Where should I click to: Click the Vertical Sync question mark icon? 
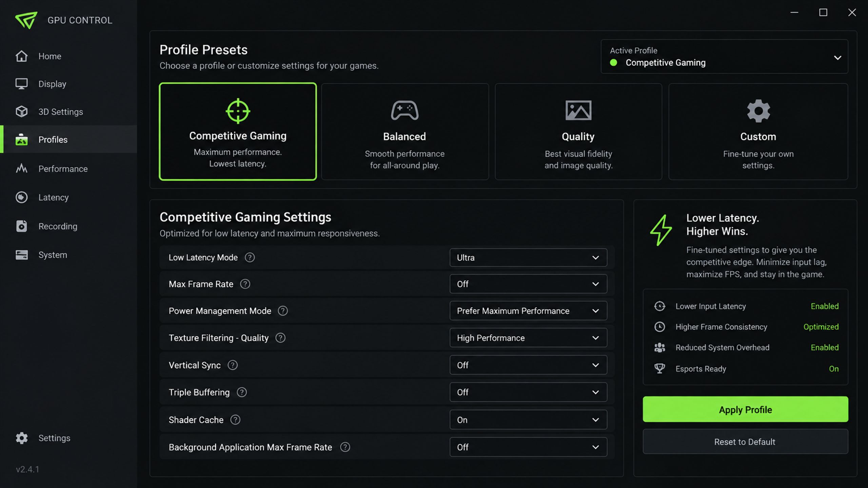coord(233,365)
